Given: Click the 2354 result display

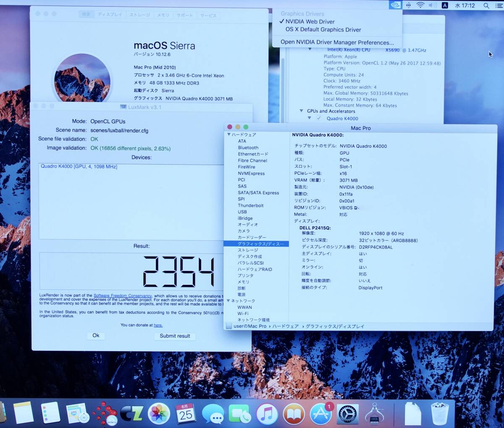Looking at the screenshot, I should tap(178, 271).
